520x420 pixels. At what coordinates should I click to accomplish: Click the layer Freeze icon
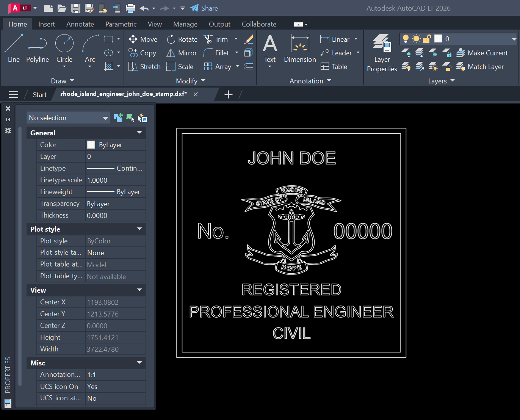(433, 53)
